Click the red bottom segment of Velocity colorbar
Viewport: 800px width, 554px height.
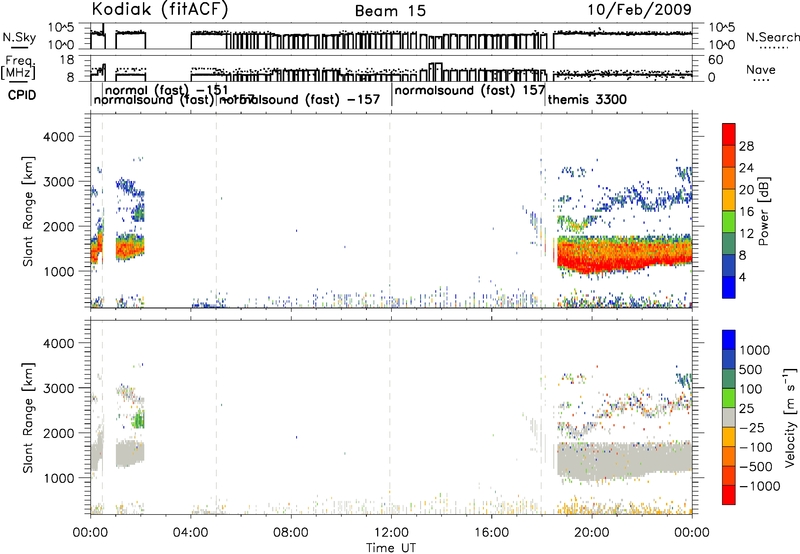[729, 495]
